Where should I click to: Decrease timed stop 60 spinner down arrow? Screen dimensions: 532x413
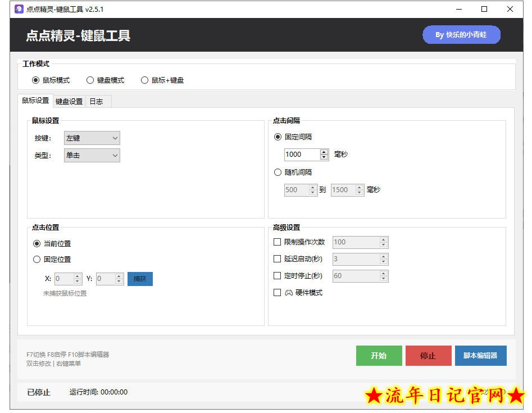coord(383,278)
